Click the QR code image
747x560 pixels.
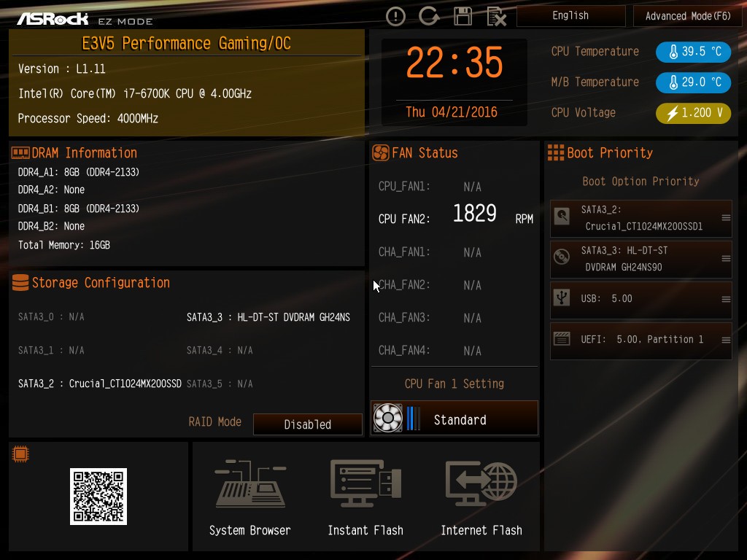click(98, 496)
